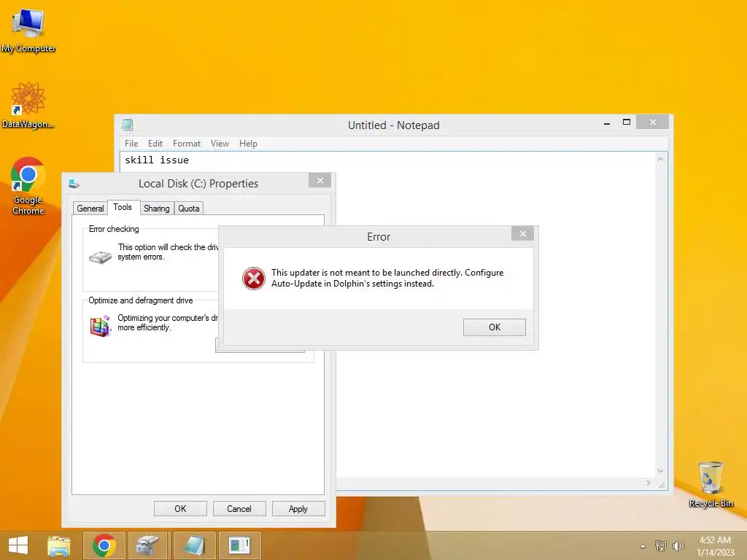Viewport: 747px width, 560px height.
Task: Click the 'Optimize and defragment drive' label
Action: (x=141, y=300)
